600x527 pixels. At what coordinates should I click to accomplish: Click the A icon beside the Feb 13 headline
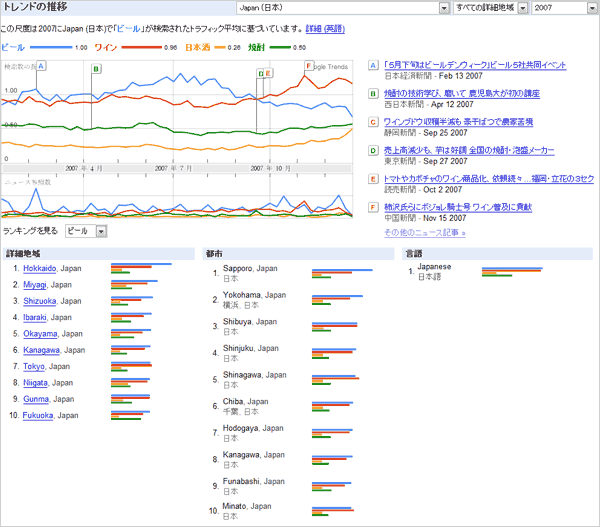coord(373,65)
